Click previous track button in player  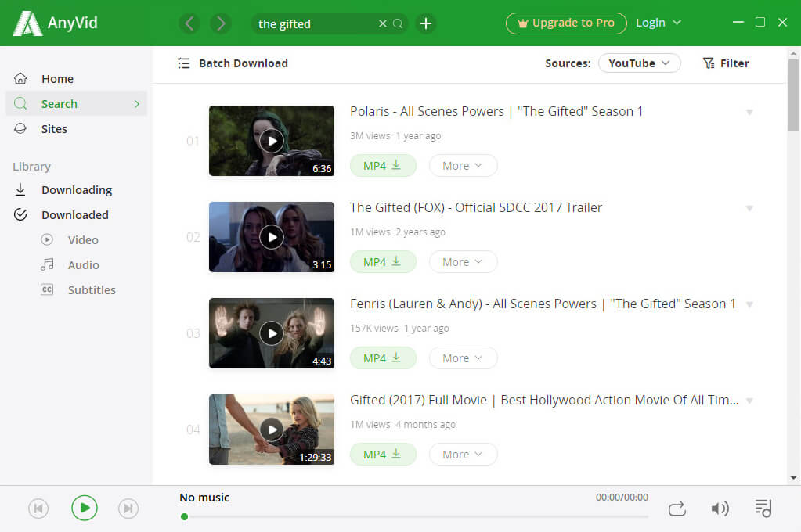click(38, 509)
